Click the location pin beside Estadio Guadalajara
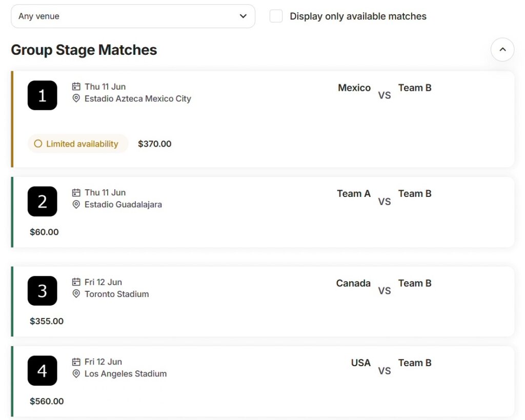Image resolution: width=525 pixels, height=420 pixels. 76,205
